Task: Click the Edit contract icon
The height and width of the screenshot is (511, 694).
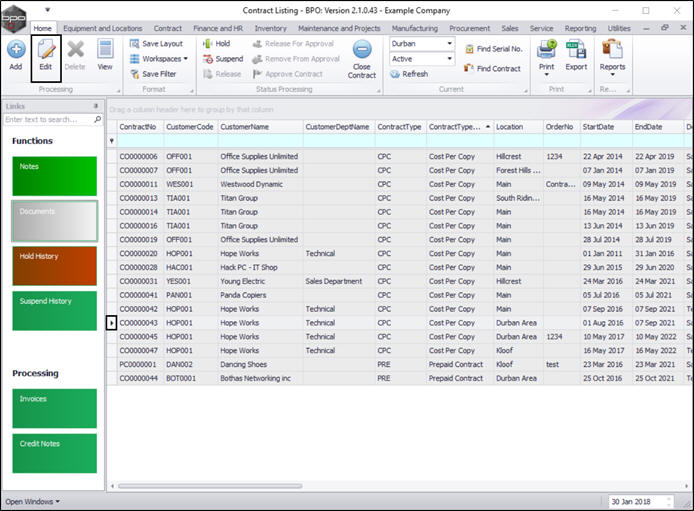Action: click(45, 54)
